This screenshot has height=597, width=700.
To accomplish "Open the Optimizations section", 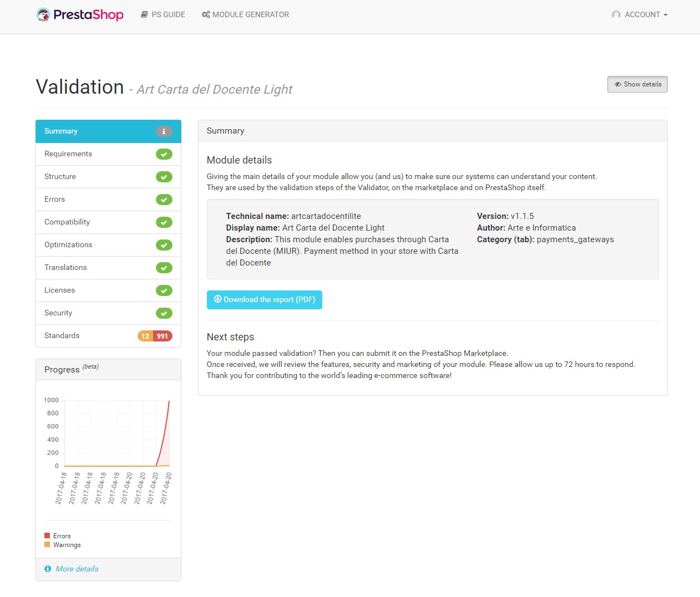I will coord(108,245).
